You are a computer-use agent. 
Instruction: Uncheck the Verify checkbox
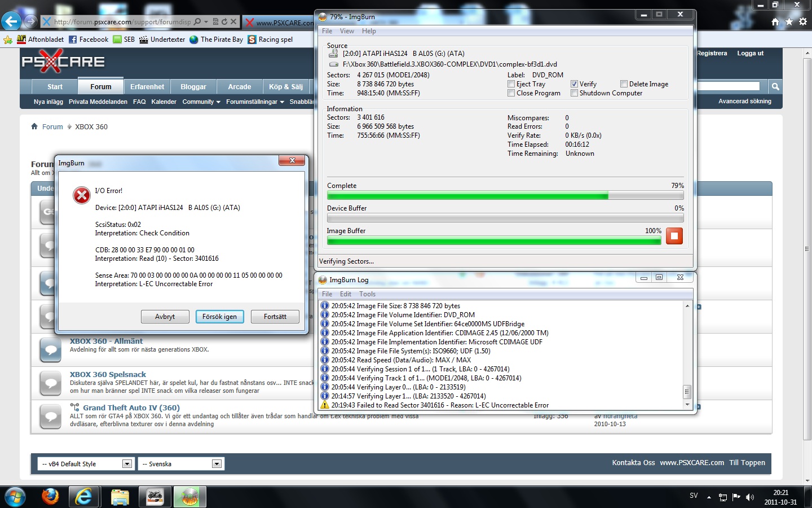(x=574, y=84)
